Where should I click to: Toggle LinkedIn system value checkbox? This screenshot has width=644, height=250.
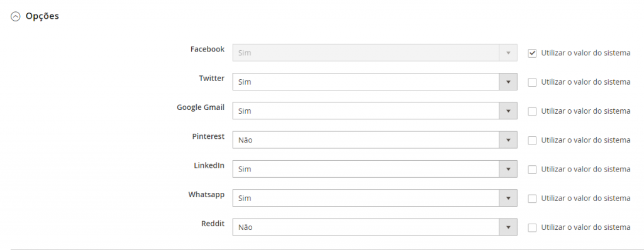click(532, 170)
